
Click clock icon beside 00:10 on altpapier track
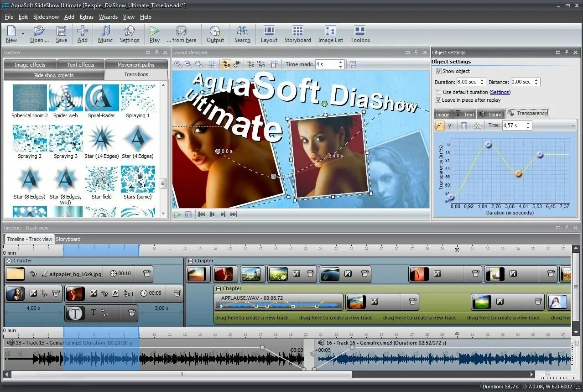[113, 274]
